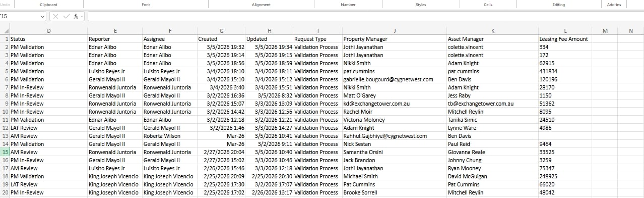The height and width of the screenshot is (198, 644).
Task: Select the leasing fee cell 1150
Action: coord(565,95)
